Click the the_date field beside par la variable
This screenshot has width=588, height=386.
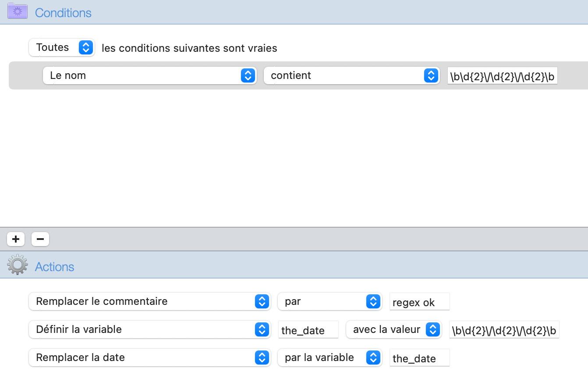[419, 358]
